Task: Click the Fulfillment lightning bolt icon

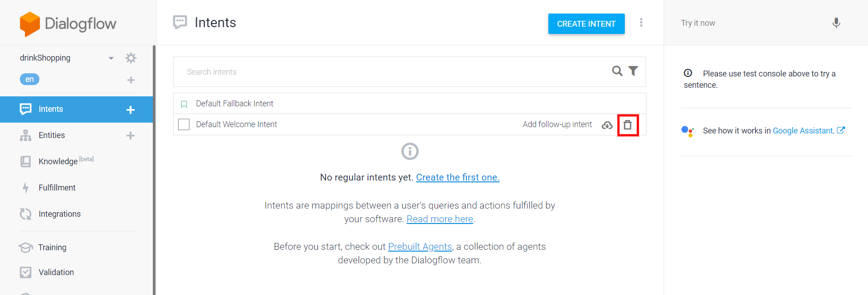Action: 26,188
